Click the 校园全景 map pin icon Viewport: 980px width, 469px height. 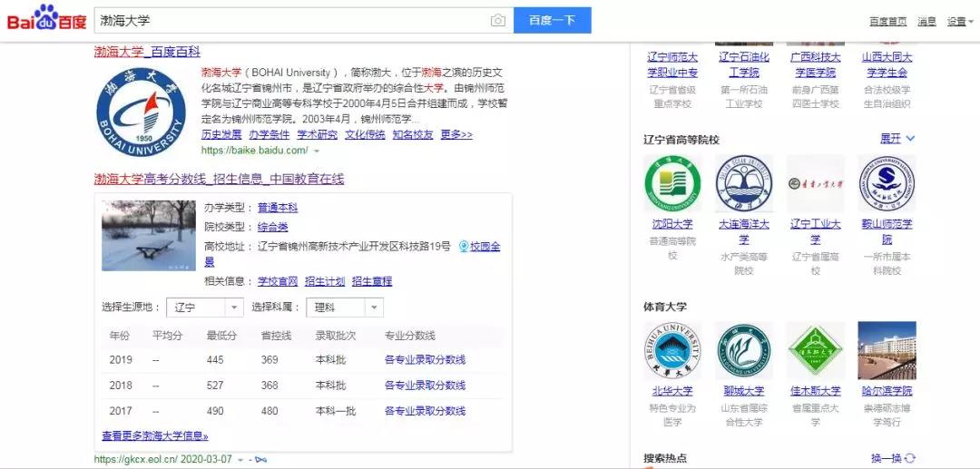click(464, 246)
